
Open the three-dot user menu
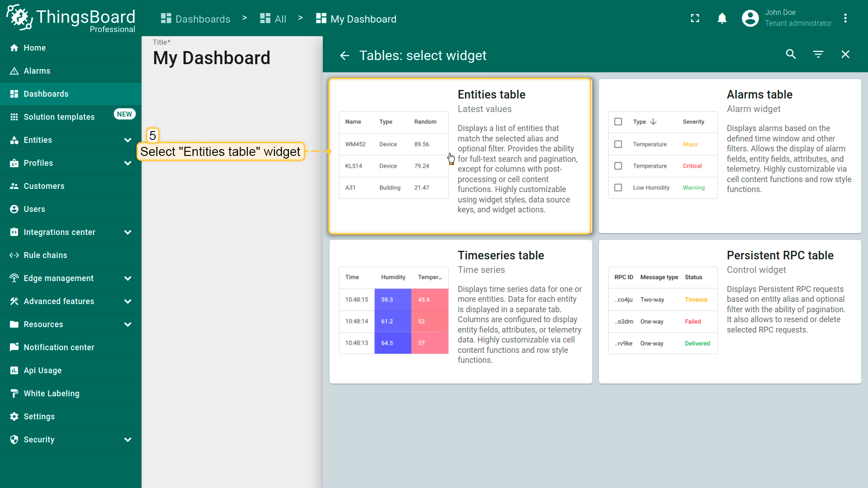[x=845, y=19]
